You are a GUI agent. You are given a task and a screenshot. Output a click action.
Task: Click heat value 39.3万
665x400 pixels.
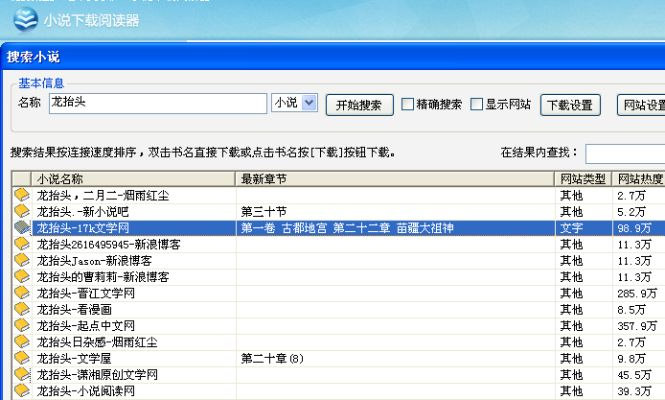[634, 390]
